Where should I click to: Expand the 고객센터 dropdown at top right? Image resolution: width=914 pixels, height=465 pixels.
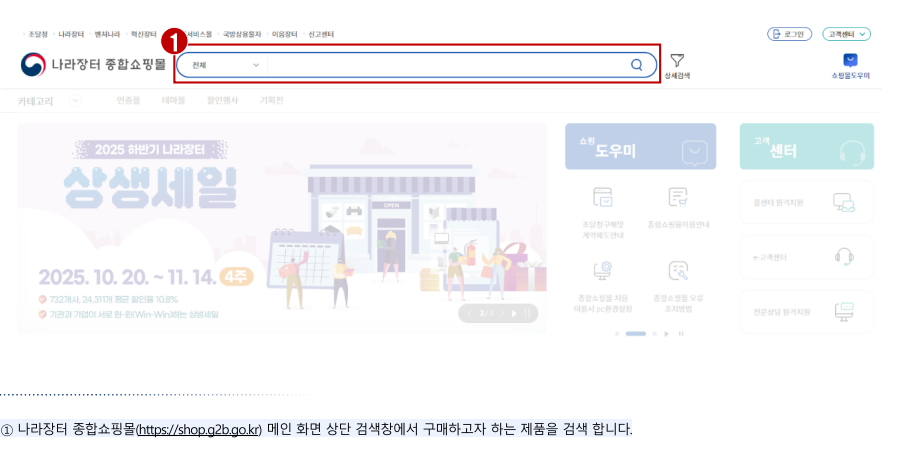(x=846, y=34)
